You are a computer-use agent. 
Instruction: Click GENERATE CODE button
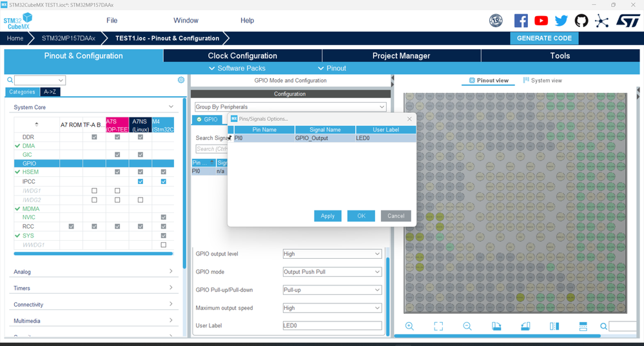coord(544,38)
